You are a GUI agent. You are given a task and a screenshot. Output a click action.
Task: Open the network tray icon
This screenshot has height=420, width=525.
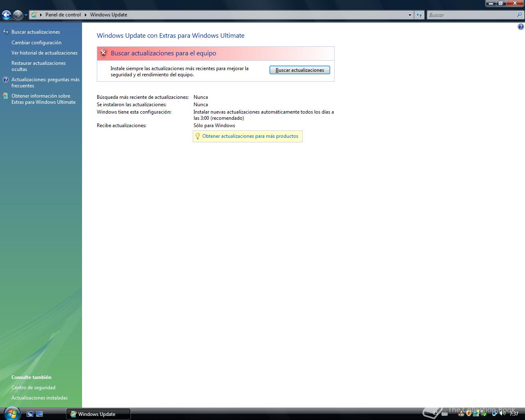(495, 413)
